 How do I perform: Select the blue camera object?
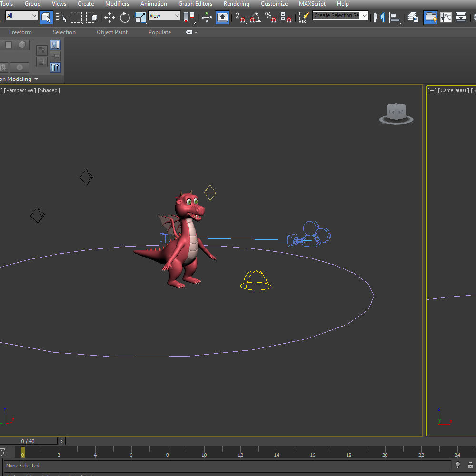pos(309,234)
